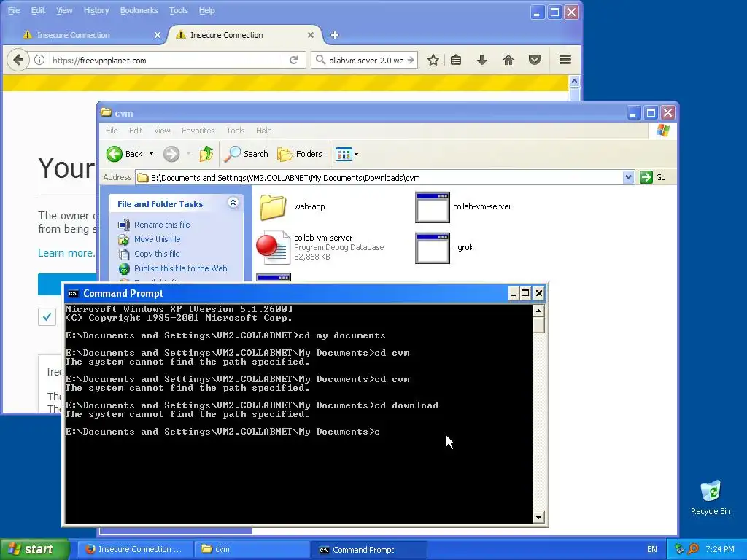
Task: Open File menu in cvm Explorer
Action: tap(112, 131)
